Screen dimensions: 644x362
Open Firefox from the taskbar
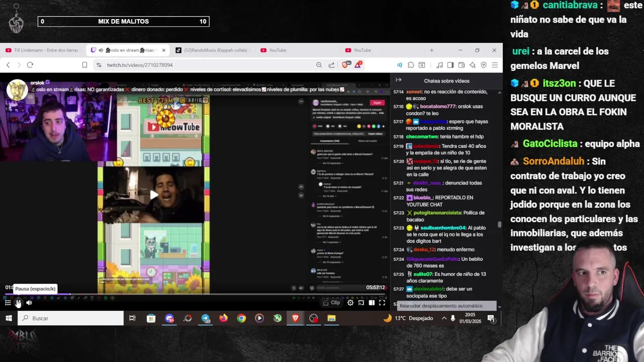tap(223, 318)
